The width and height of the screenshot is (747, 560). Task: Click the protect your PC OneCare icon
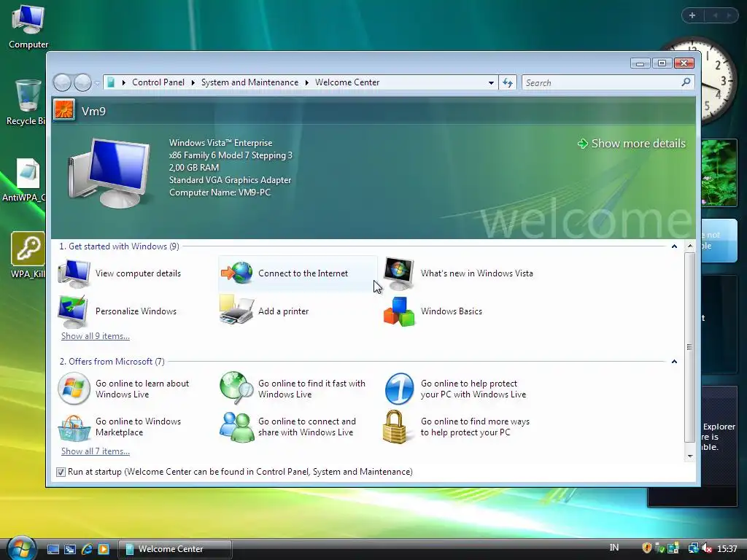[x=399, y=389]
